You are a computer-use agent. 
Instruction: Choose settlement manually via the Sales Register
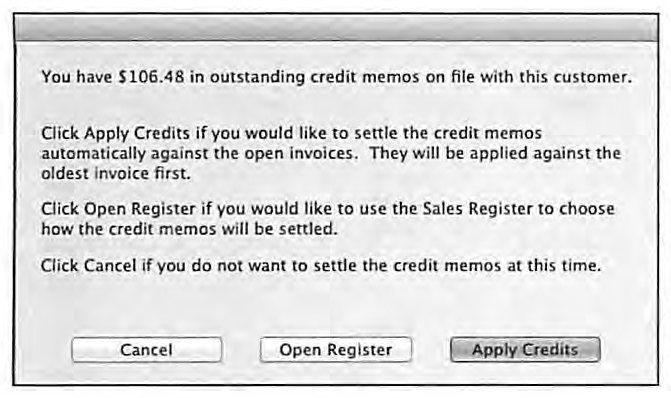(x=336, y=350)
